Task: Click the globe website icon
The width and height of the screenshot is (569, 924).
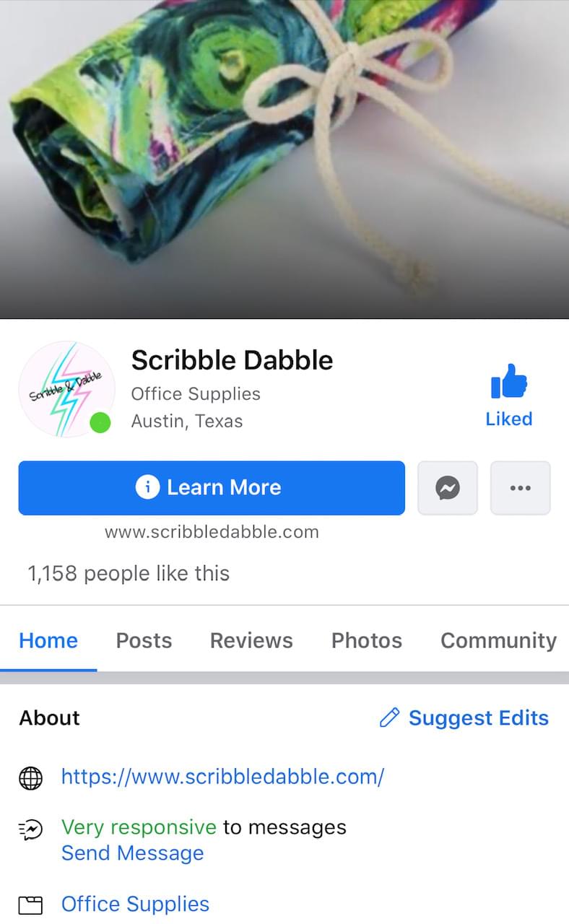Action: pos(30,777)
